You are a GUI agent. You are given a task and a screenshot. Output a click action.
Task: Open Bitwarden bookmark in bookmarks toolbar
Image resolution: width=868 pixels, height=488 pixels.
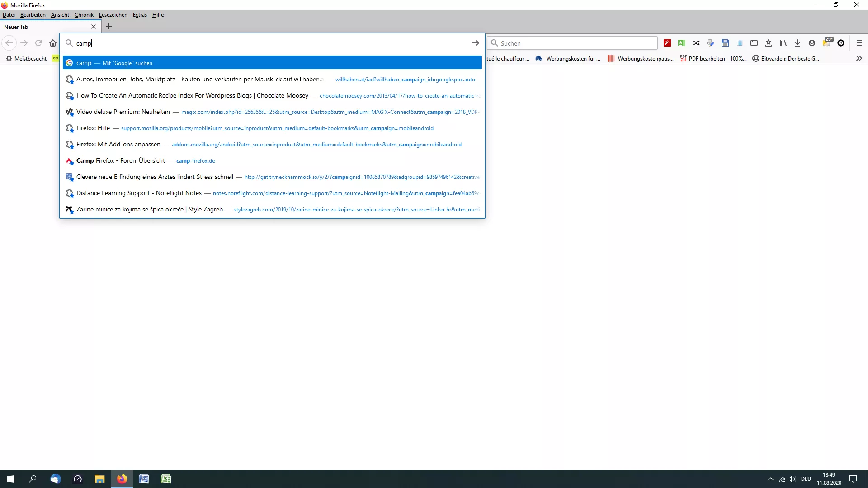click(x=786, y=59)
